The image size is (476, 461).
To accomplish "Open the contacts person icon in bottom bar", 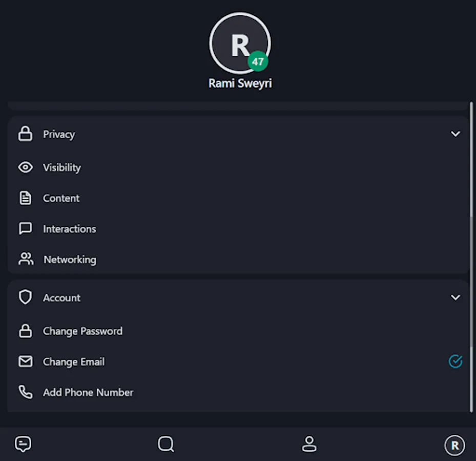I will coord(309,444).
